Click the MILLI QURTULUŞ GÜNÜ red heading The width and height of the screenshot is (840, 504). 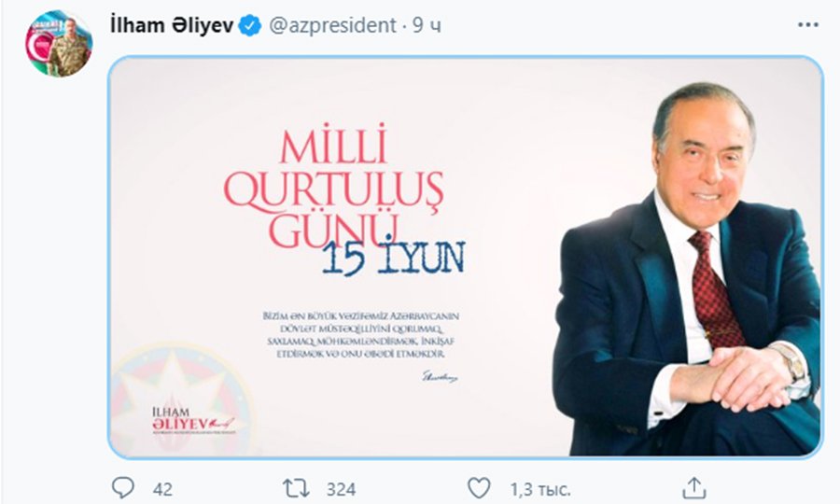coord(334,185)
